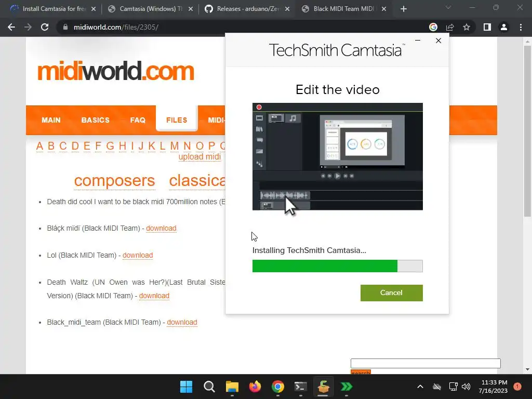Open letter P index link
Image resolution: width=532 pixels, height=399 pixels.
click(x=211, y=146)
